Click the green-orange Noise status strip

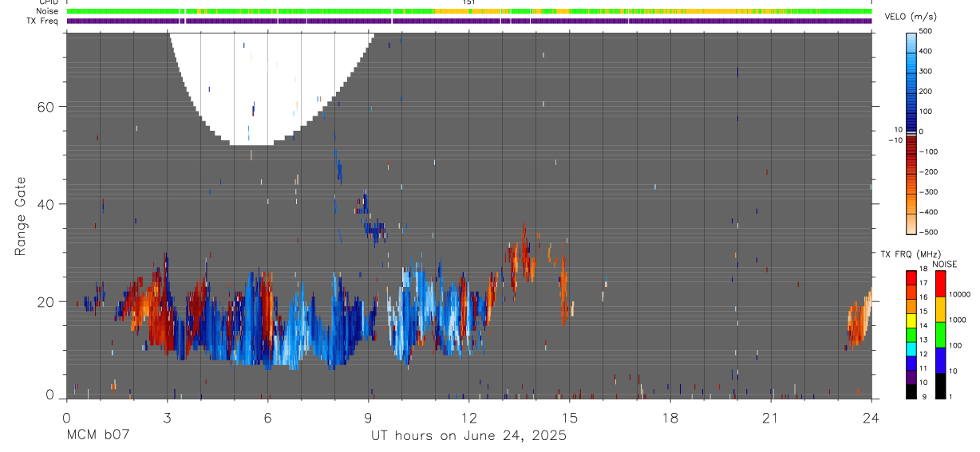(x=469, y=11)
